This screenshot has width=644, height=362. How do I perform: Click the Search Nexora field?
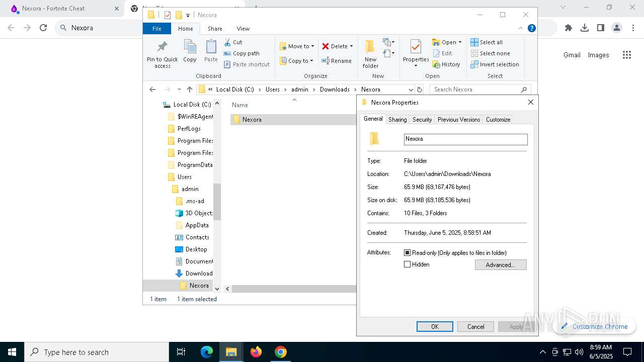[479, 89]
